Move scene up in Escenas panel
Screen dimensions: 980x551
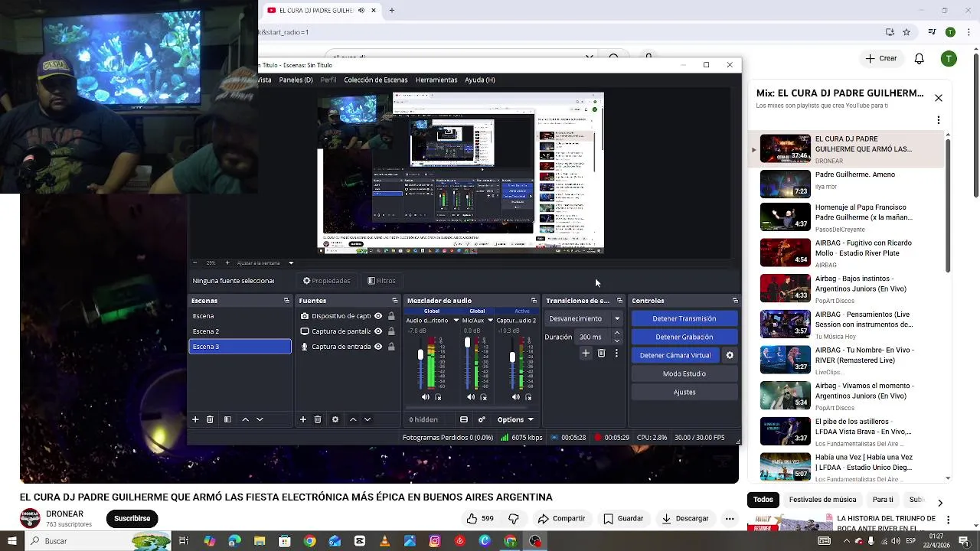(245, 419)
